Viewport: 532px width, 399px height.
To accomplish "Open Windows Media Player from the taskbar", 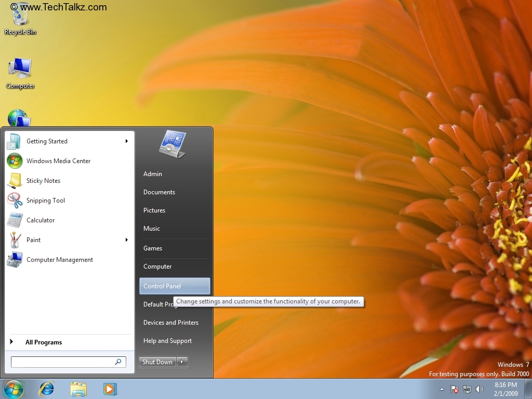I will (109, 389).
